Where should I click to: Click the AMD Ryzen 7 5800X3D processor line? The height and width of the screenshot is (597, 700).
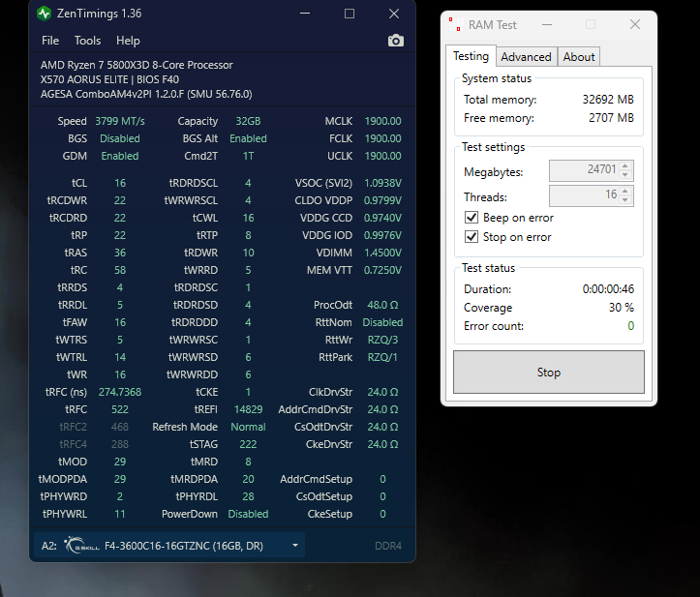pyautogui.click(x=137, y=65)
